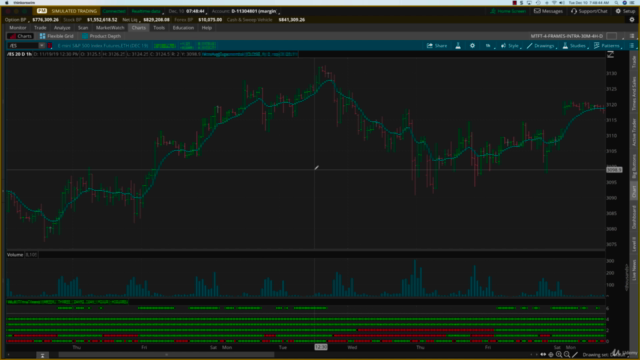Open the chart toolbar list menu icon
Viewport: 640px width, 360px height.
632,46
